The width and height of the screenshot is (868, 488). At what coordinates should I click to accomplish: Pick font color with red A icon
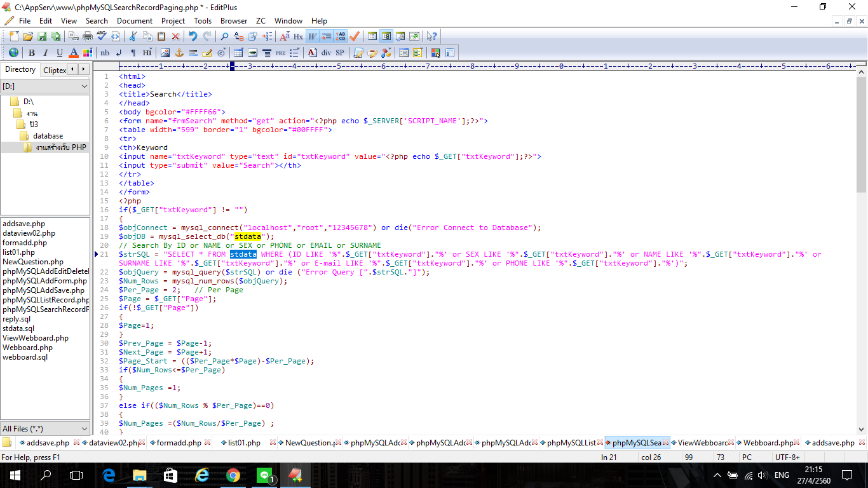[x=74, y=53]
